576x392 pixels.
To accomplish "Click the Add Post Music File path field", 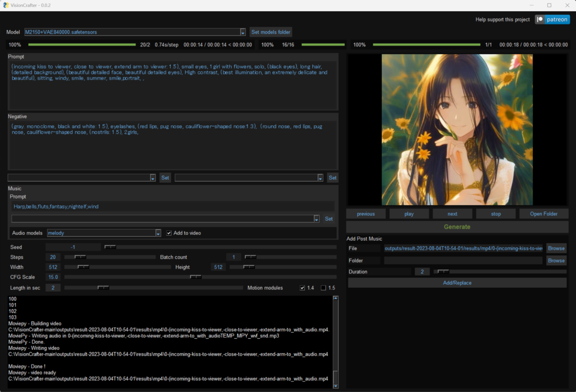I will click(x=463, y=249).
